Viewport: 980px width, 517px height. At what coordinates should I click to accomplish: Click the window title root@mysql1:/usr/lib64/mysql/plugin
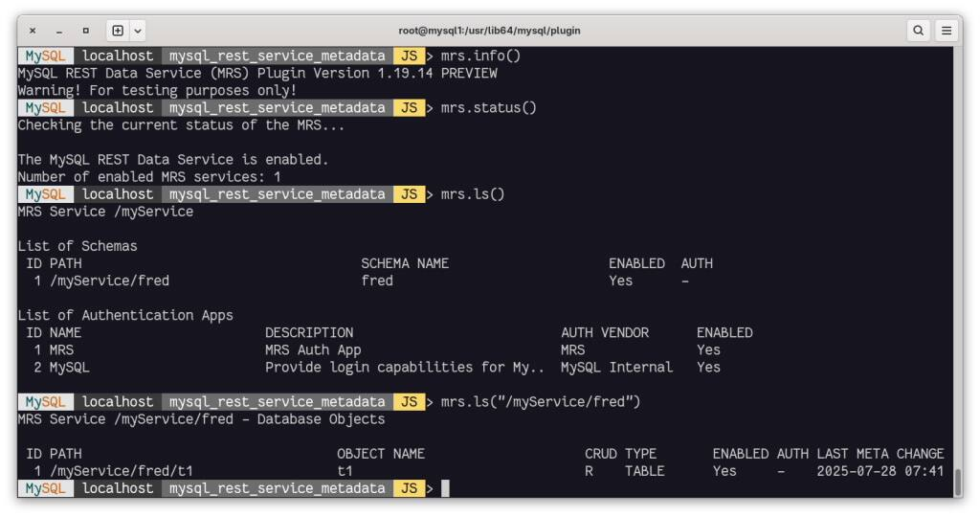pyautogui.click(x=489, y=30)
